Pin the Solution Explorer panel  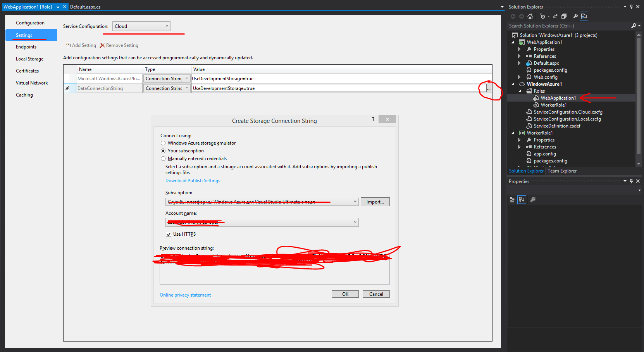[631, 7]
